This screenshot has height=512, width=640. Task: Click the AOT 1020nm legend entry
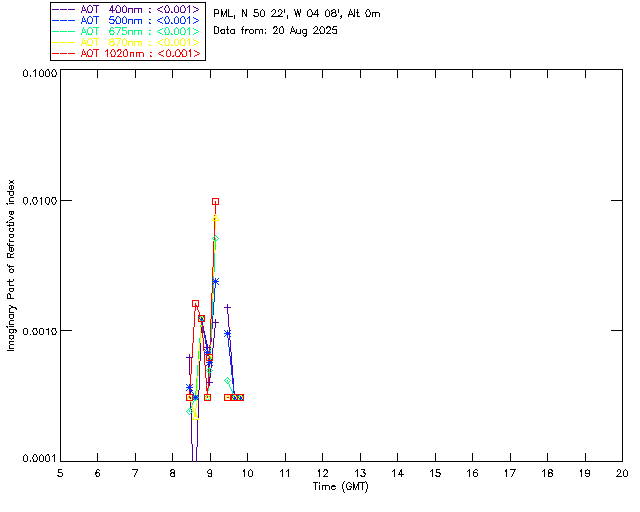click(x=127, y=53)
